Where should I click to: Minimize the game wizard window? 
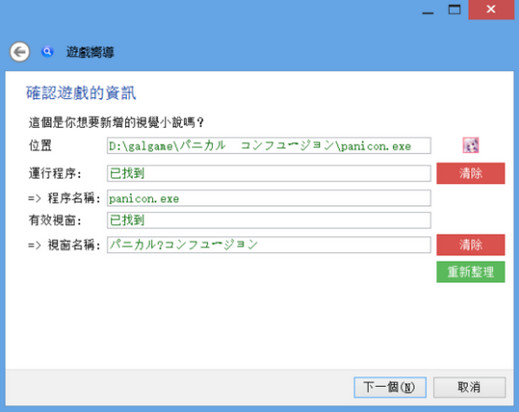[428, 10]
